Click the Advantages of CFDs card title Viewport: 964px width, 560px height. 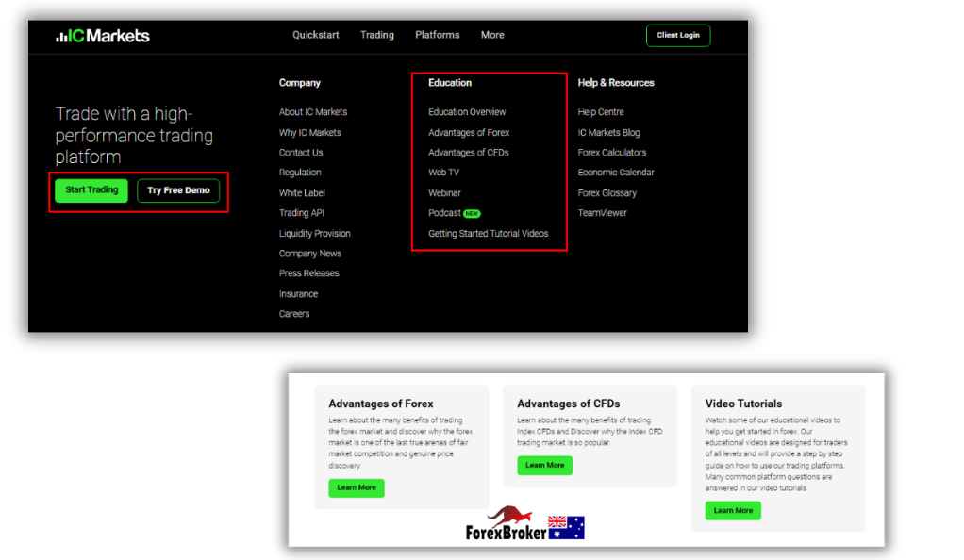click(568, 404)
